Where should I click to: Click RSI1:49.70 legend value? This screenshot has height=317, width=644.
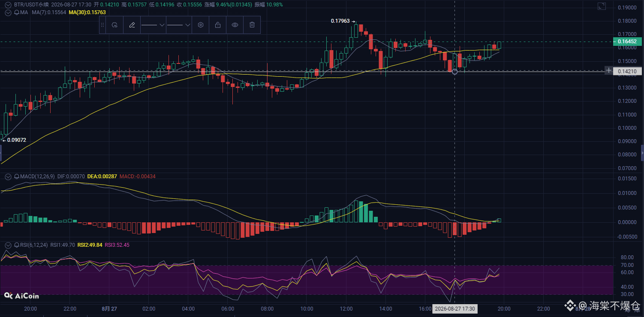coord(63,245)
